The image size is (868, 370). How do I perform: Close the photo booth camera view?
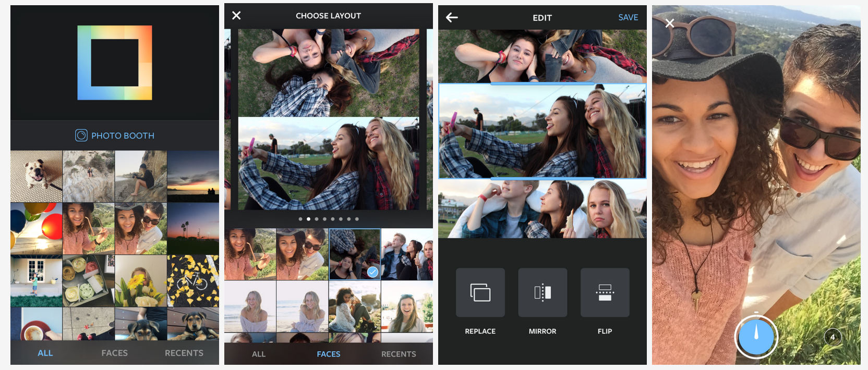pyautogui.click(x=670, y=23)
